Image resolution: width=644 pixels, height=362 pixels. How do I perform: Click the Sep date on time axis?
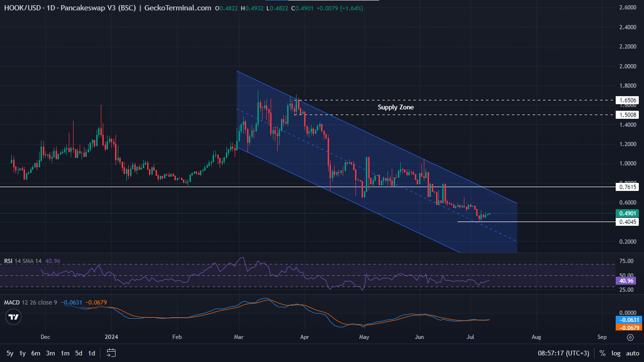pyautogui.click(x=602, y=337)
